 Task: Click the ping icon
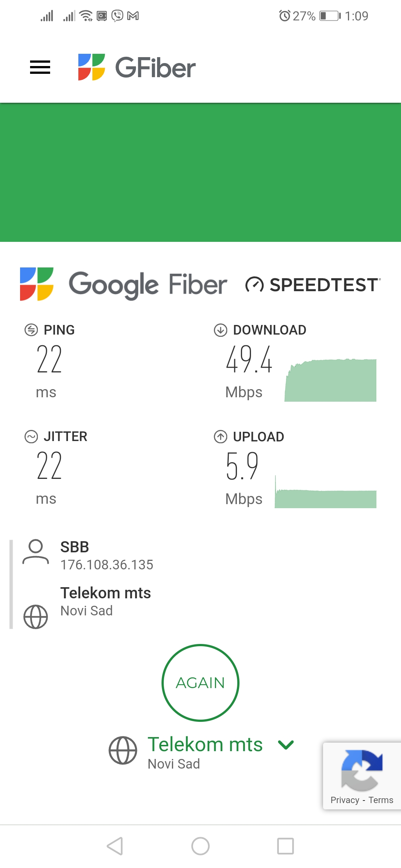click(x=31, y=330)
